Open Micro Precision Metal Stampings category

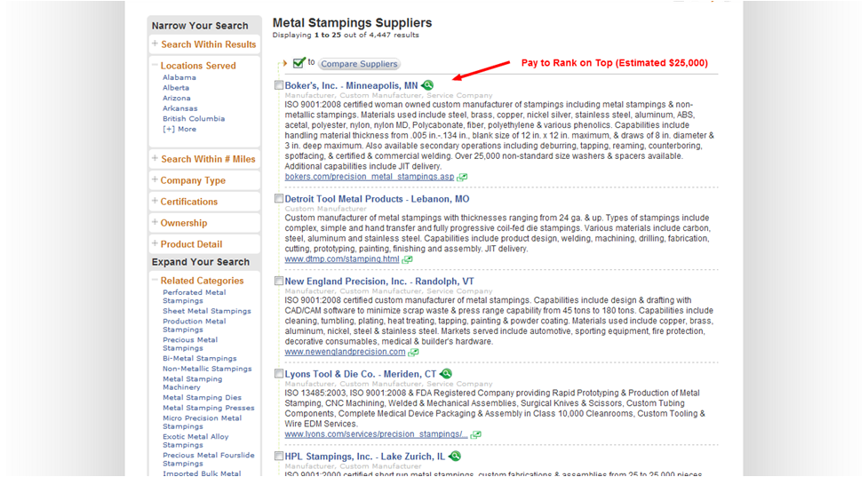click(x=202, y=422)
